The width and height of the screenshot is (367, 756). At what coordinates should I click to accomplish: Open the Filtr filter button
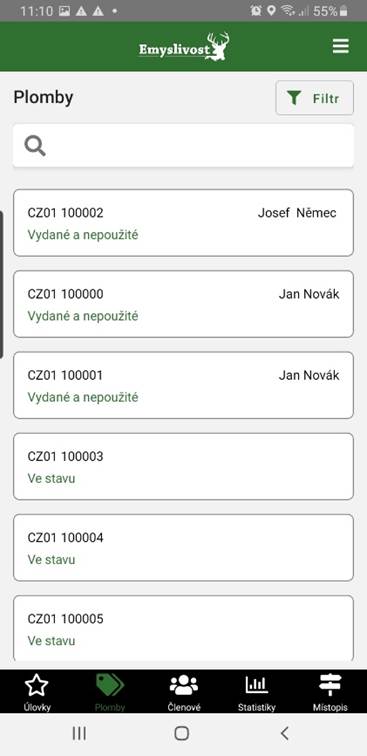pyautogui.click(x=314, y=98)
